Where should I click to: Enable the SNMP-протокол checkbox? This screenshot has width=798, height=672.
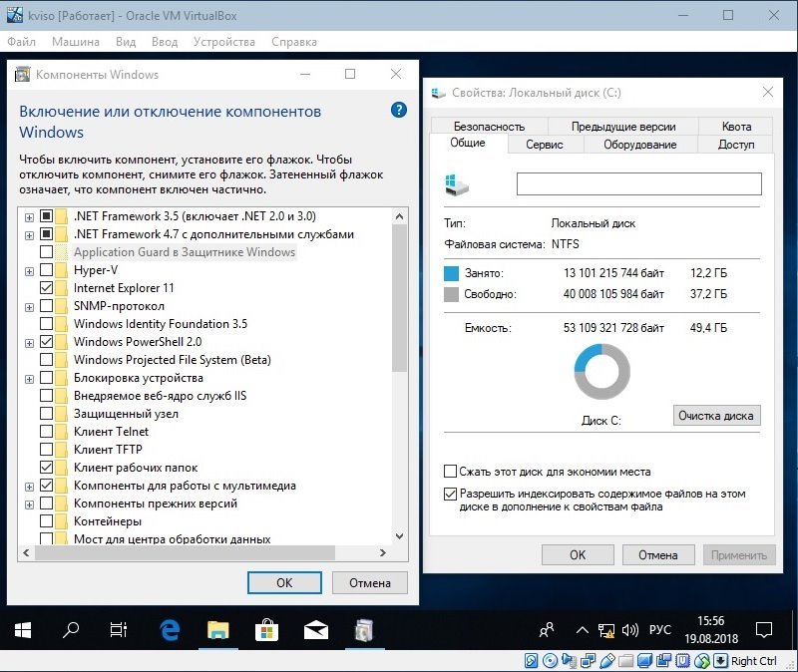(46, 306)
